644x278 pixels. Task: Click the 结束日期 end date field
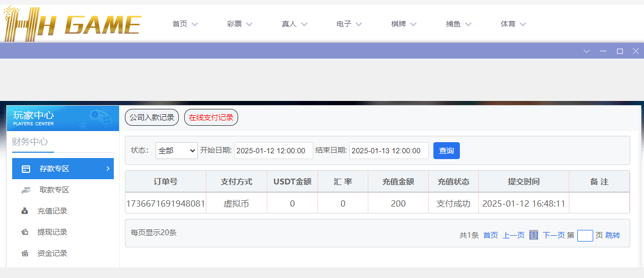click(x=388, y=151)
